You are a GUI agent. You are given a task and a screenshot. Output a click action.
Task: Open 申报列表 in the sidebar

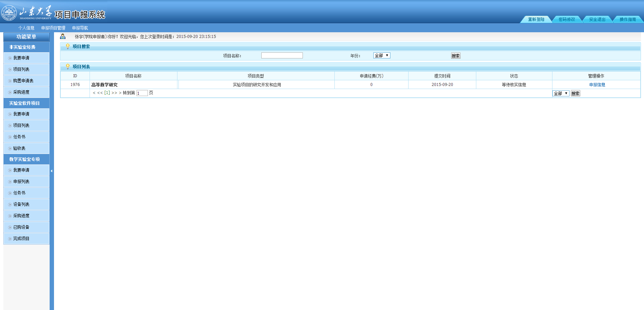pyautogui.click(x=26, y=181)
